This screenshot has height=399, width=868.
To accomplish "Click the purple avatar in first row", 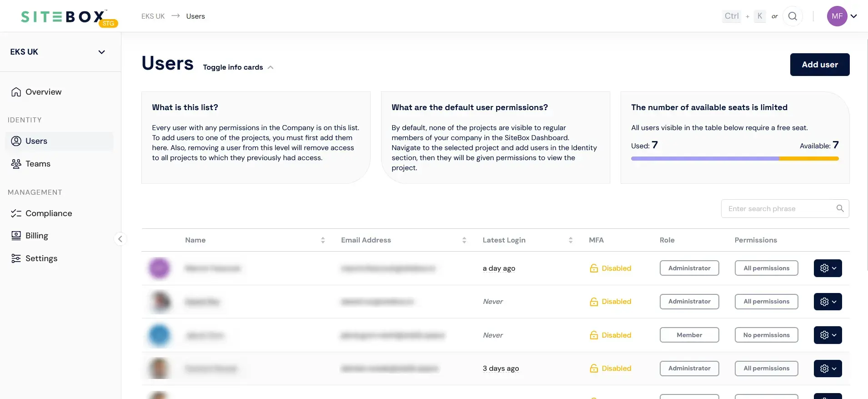I will (x=159, y=268).
